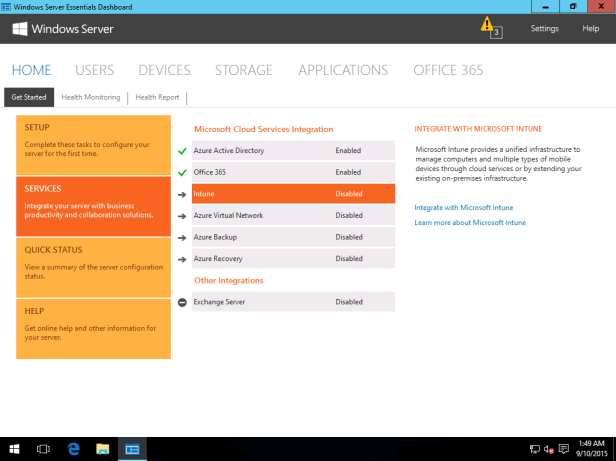Viewport: 616px width, 461px height.
Task: Select the Azure Recovery service row
Action: click(293, 259)
